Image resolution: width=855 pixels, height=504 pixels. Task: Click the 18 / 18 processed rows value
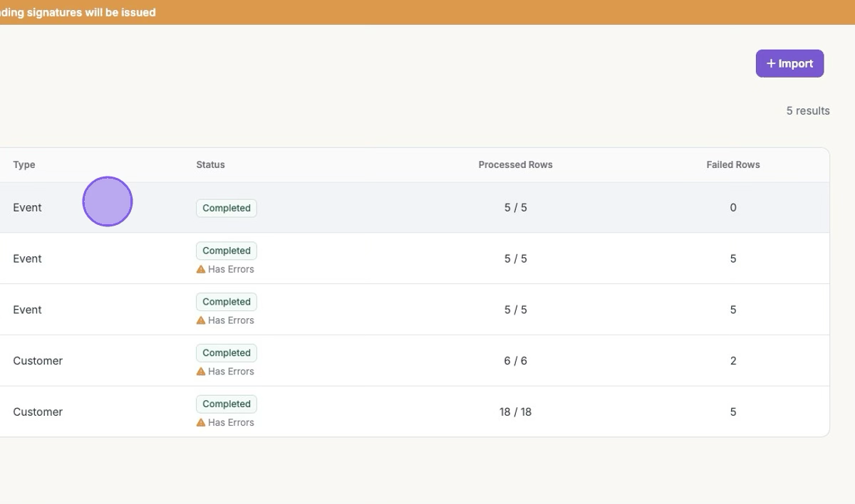pyautogui.click(x=515, y=412)
